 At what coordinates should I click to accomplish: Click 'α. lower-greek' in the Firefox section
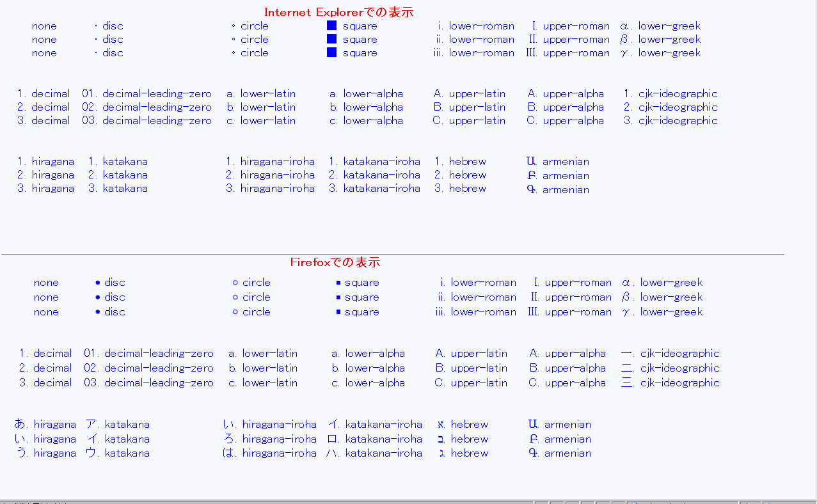pyautogui.click(x=662, y=283)
